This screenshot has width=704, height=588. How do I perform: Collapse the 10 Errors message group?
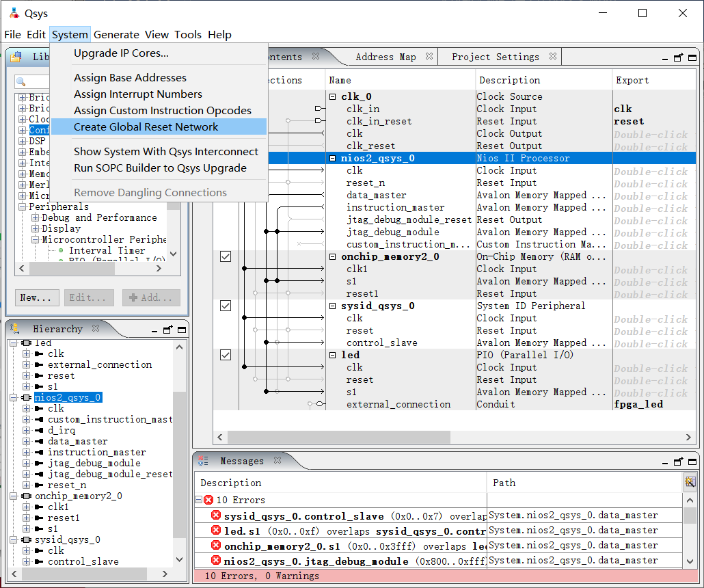[x=199, y=500]
